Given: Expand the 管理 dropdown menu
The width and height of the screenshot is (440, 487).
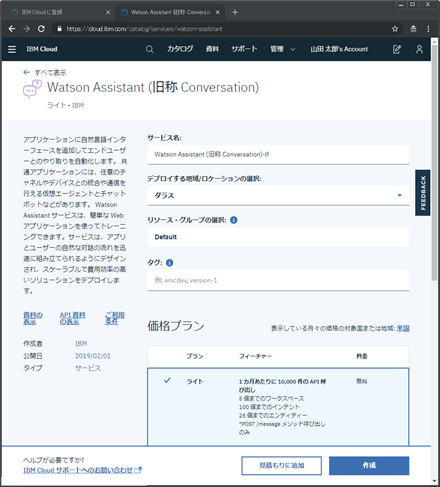Looking at the screenshot, I should [283, 49].
